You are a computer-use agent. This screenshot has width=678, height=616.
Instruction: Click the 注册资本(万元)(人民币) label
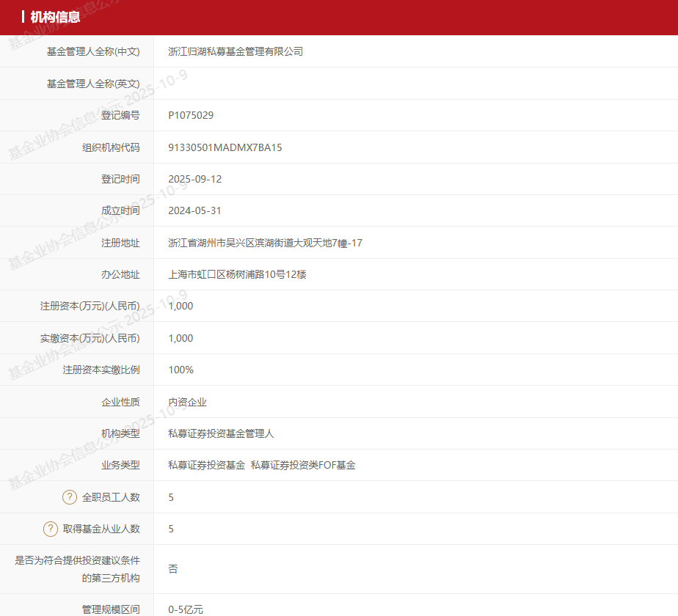[x=90, y=306]
